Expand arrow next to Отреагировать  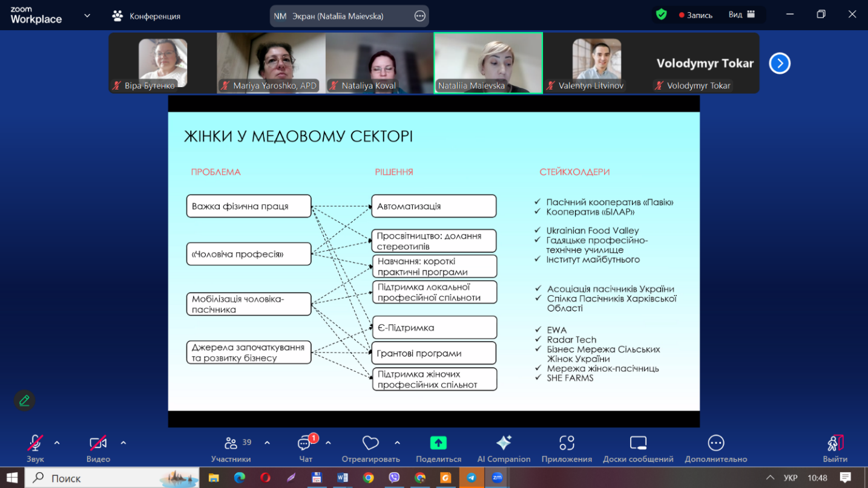397,443
